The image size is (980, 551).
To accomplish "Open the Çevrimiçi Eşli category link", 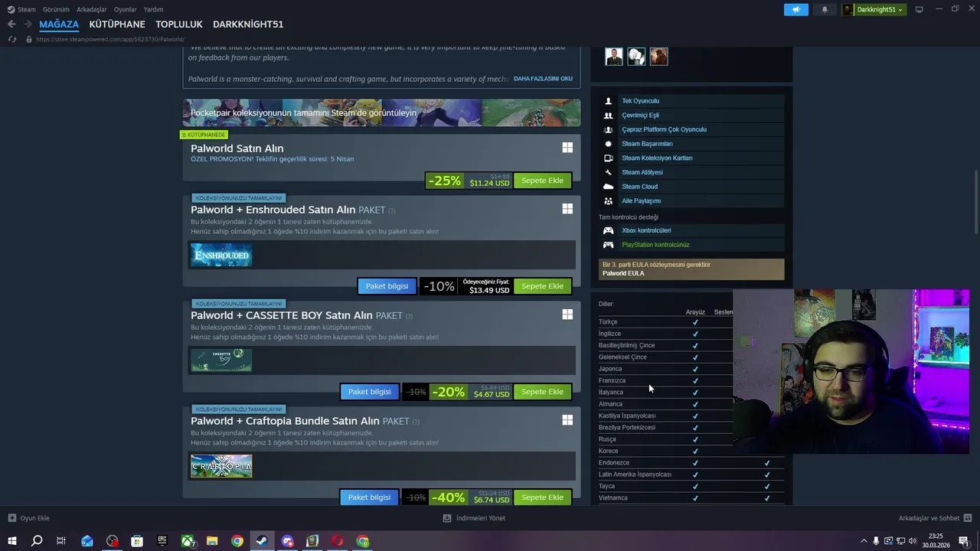I will (x=640, y=116).
